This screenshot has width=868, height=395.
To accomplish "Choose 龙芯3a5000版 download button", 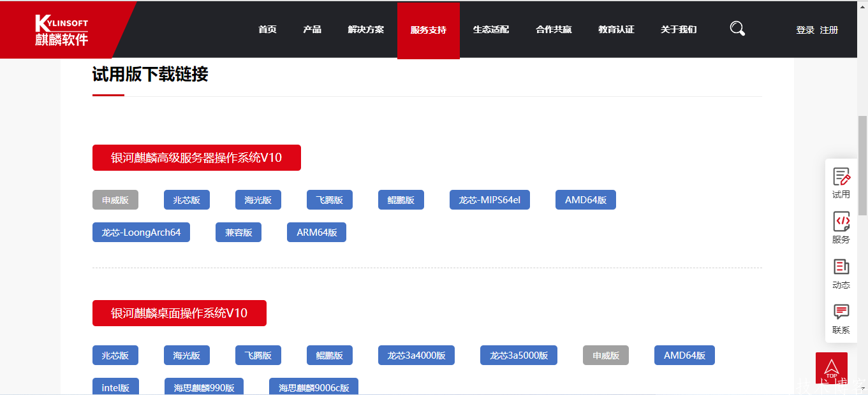I will coord(519,355).
